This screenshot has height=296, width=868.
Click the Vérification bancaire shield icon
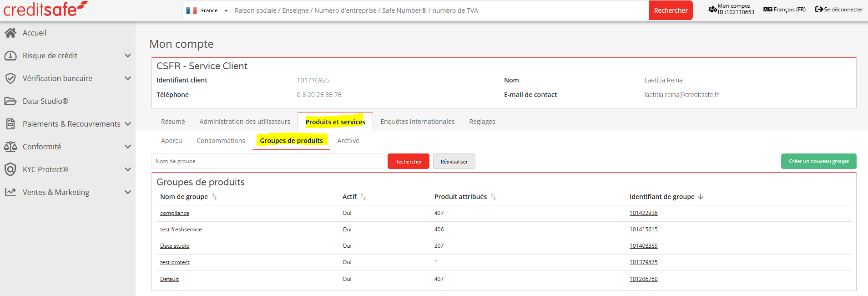coord(10,78)
